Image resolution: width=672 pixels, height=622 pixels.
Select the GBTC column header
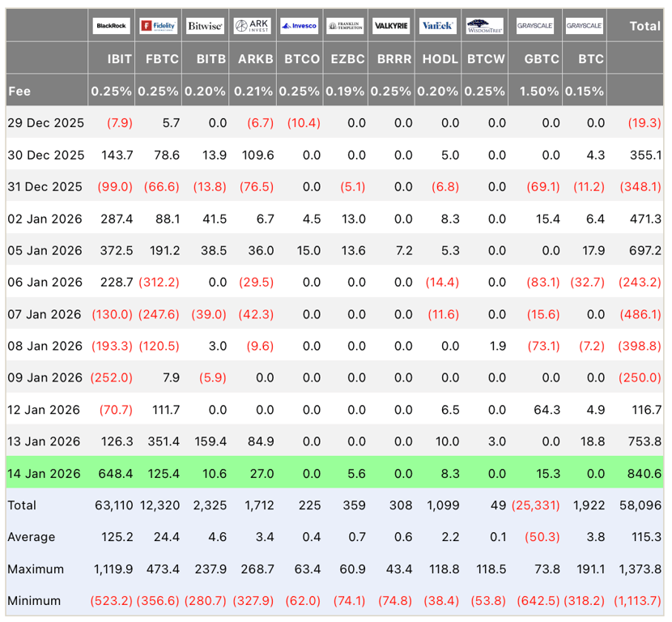click(x=542, y=59)
